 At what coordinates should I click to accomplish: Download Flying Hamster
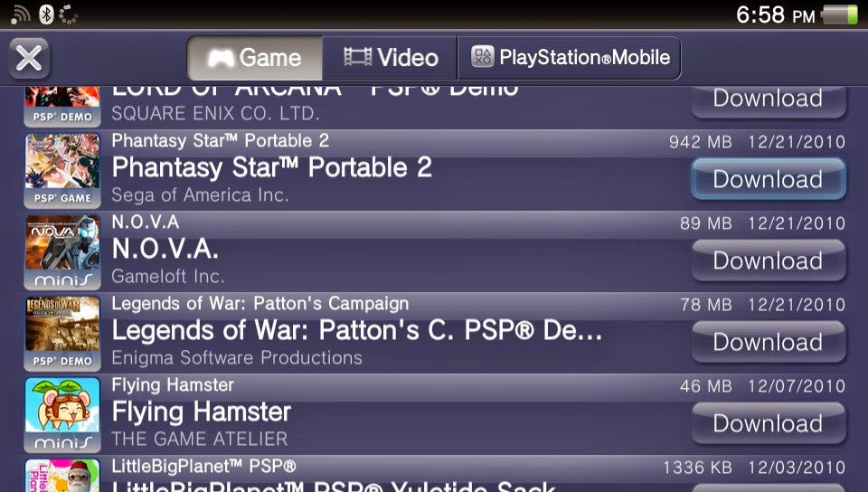point(769,423)
